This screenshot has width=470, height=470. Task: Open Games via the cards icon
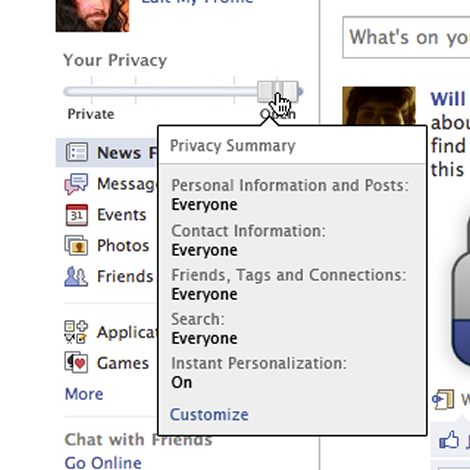(76, 363)
